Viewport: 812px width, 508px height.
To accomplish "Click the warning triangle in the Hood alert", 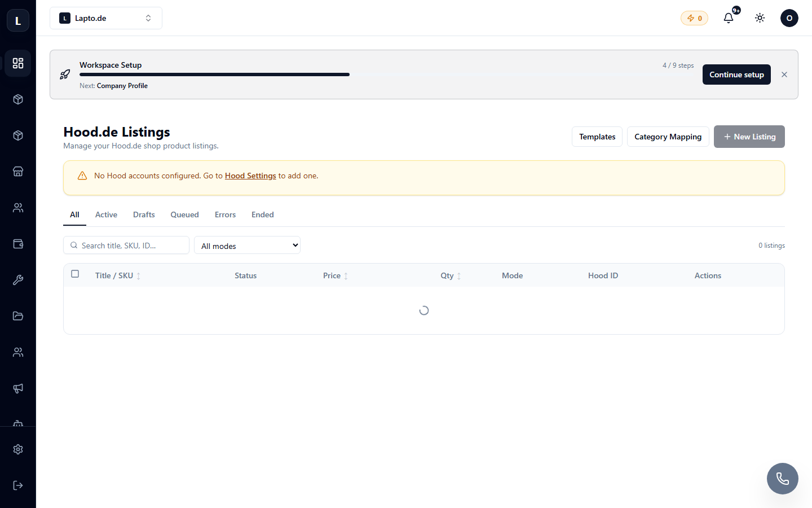I will click(x=82, y=176).
